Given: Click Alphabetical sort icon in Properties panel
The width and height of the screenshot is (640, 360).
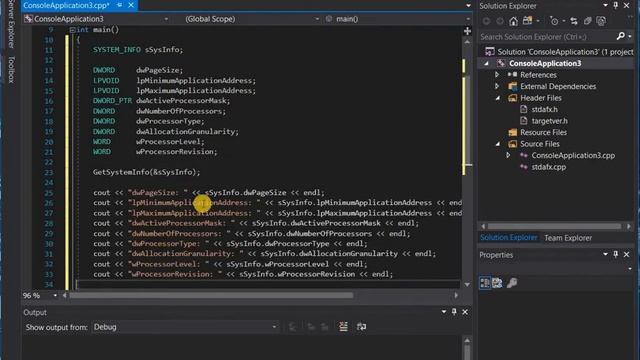Looking at the screenshot, I should (497, 283).
